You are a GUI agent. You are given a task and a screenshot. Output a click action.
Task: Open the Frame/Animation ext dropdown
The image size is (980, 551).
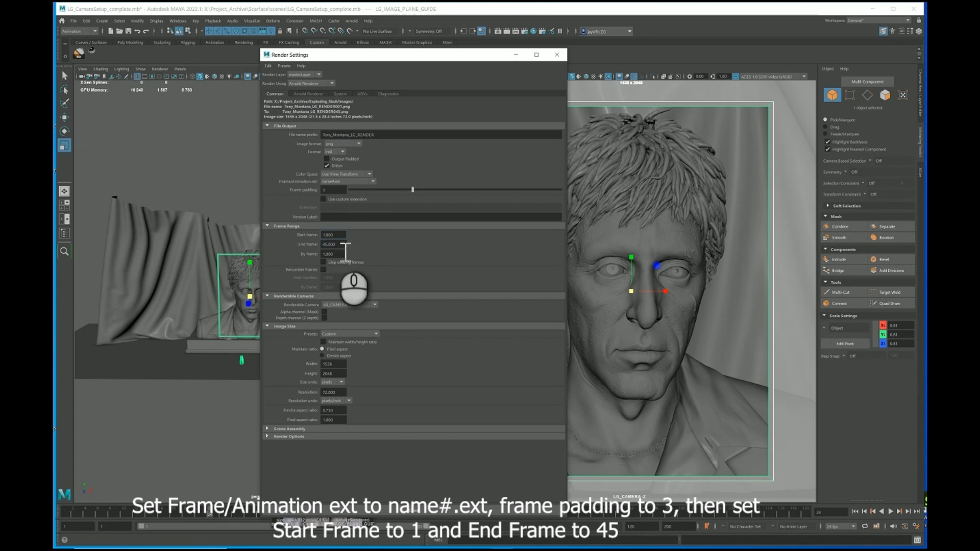pyautogui.click(x=348, y=182)
